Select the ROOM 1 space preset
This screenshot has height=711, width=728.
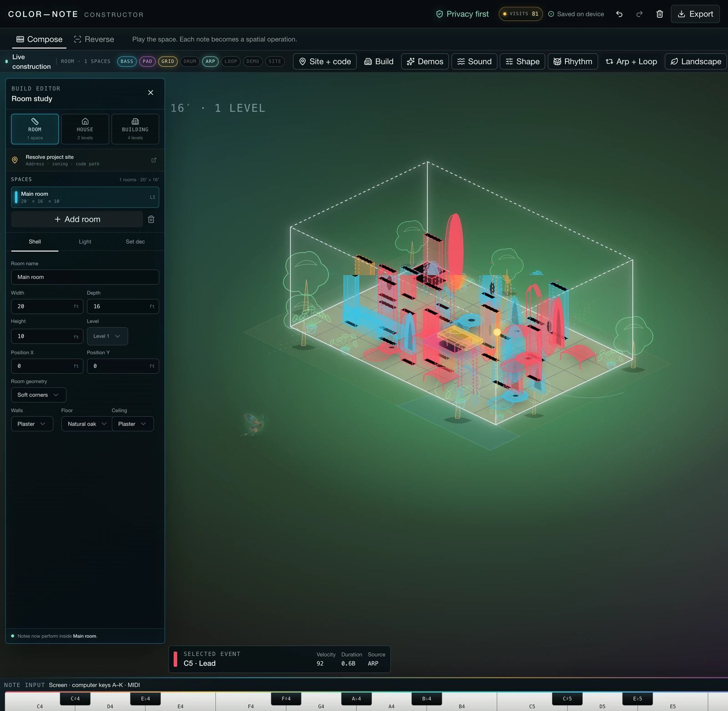[x=35, y=129]
